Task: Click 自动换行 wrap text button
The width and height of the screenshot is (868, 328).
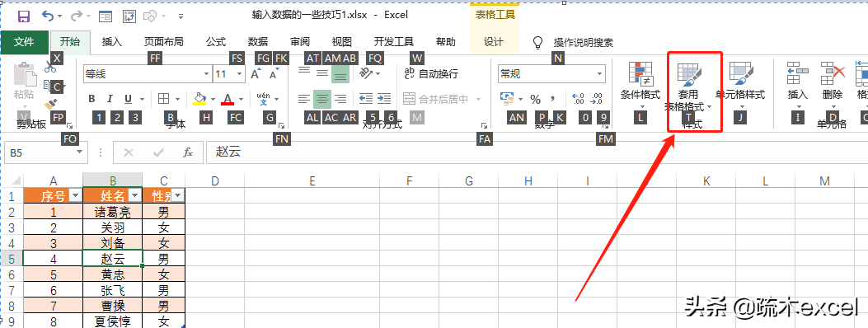Action: click(432, 73)
